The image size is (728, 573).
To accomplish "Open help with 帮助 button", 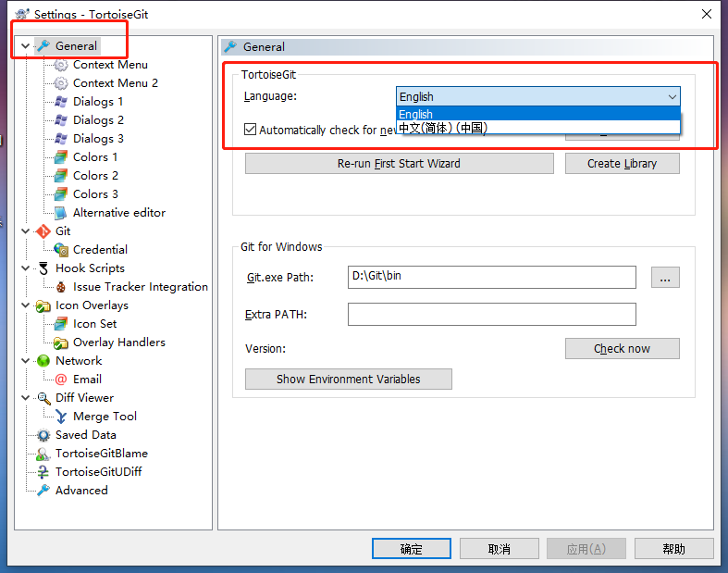I will pos(673,549).
